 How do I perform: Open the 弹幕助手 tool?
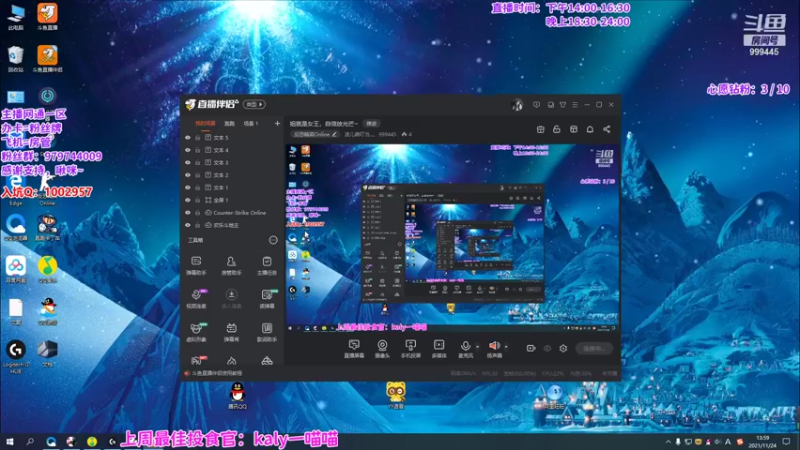click(x=196, y=266)
